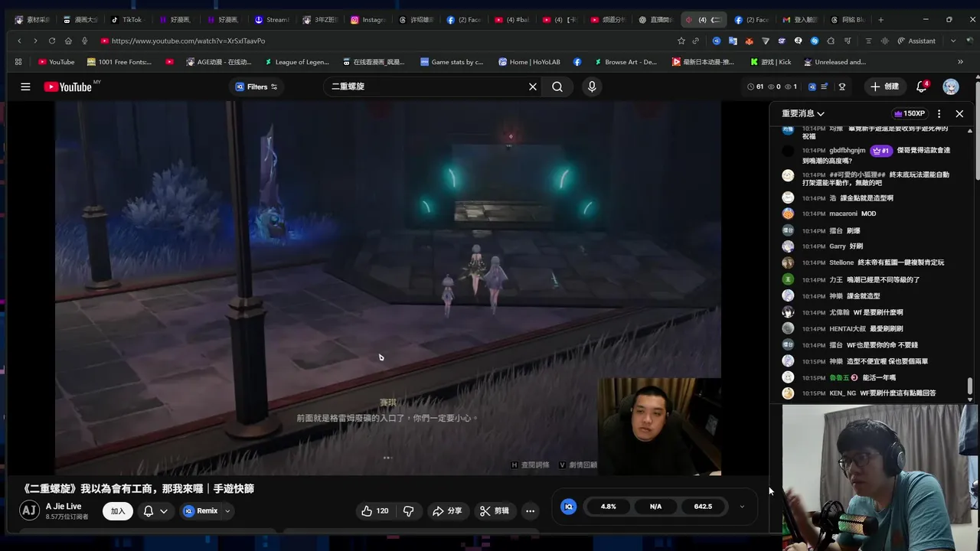This screenshot has height=551, width=980.
Task: Select the 642.5 vidIQ stat pill
Action: pos(703,507)
